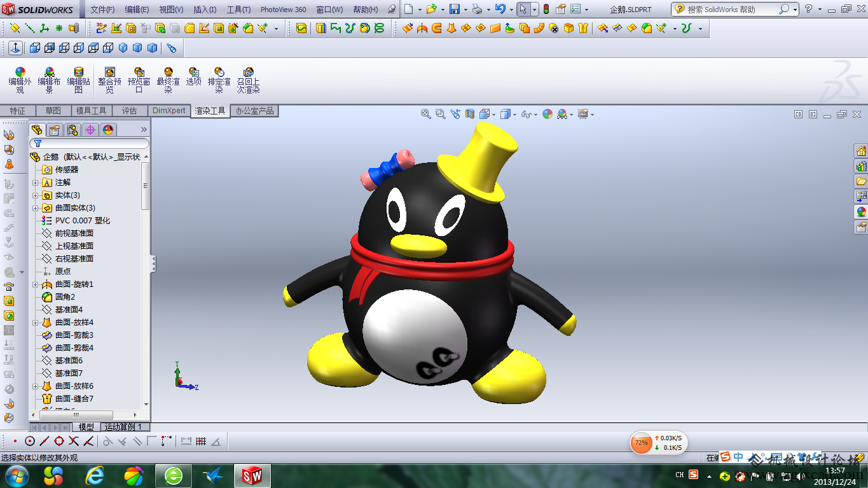Click the feature tree filter field
This screenshot has width=868, height=488.
coord(90,144)
